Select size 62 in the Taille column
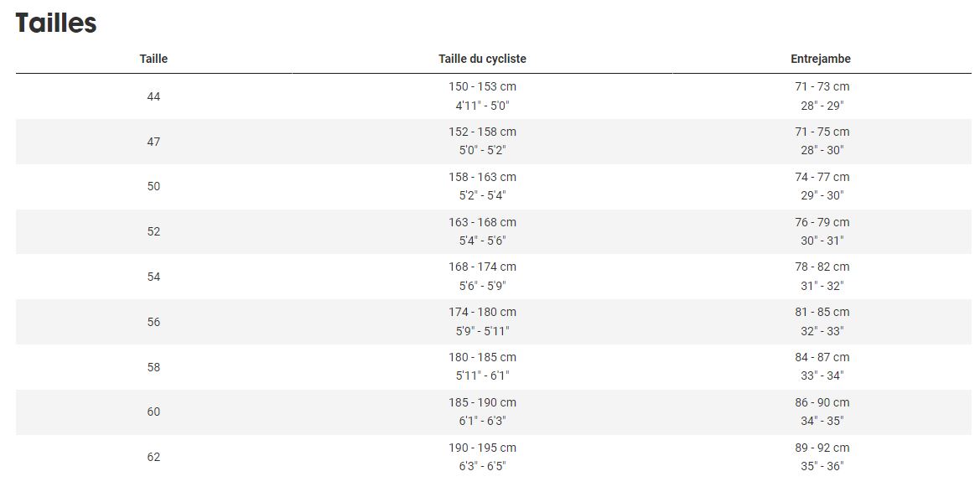 coord(153,457)
